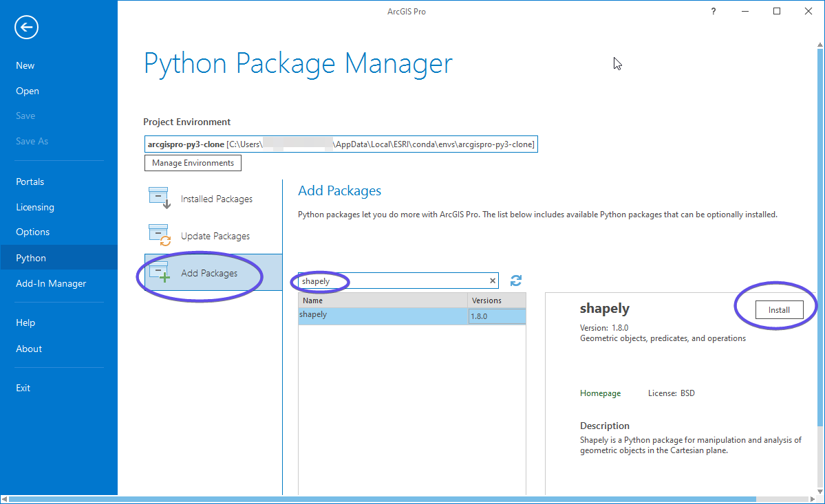The image size is (825, 504).
Task: Click the Installed Packages box icon
Action: point(160,197)
